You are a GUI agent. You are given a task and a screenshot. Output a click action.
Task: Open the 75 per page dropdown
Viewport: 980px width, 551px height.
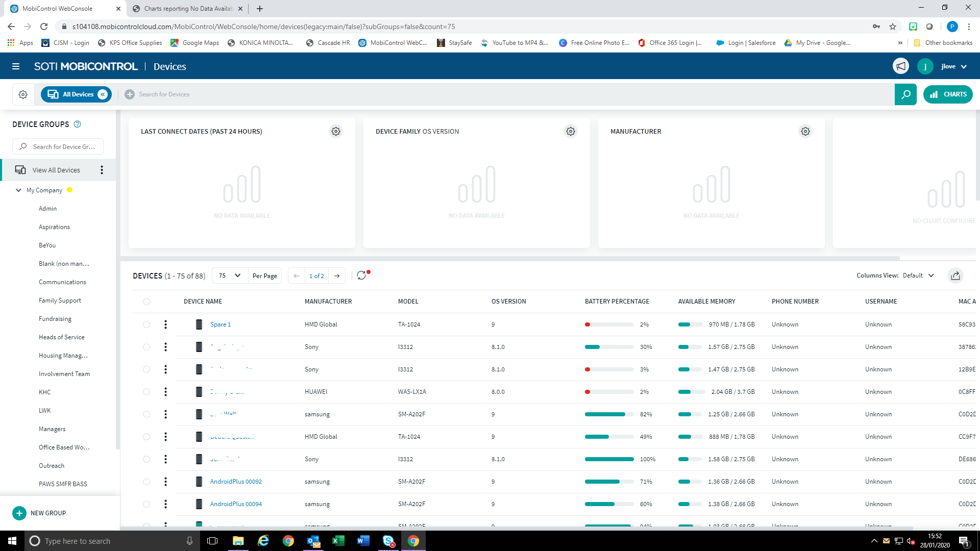[230, 275]
